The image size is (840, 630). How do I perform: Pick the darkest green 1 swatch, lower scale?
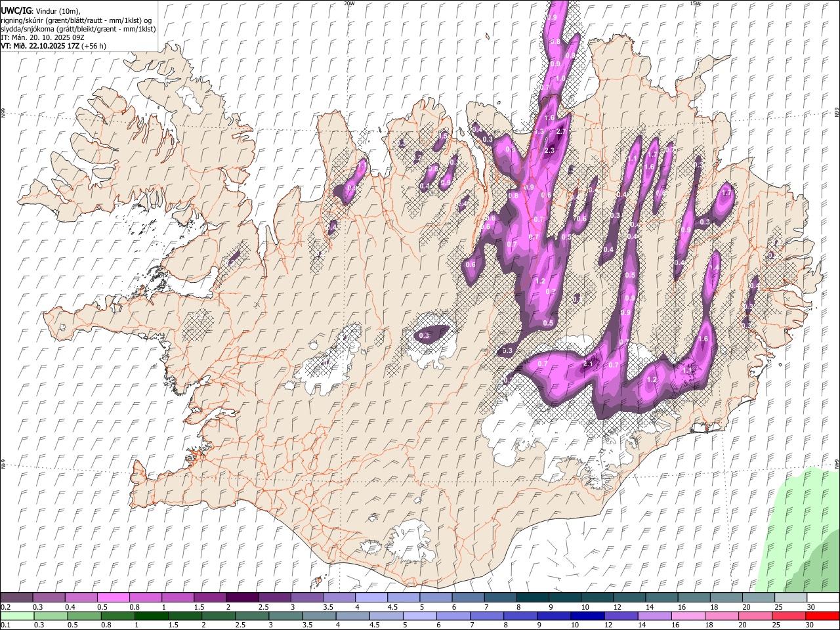[151, 616]
